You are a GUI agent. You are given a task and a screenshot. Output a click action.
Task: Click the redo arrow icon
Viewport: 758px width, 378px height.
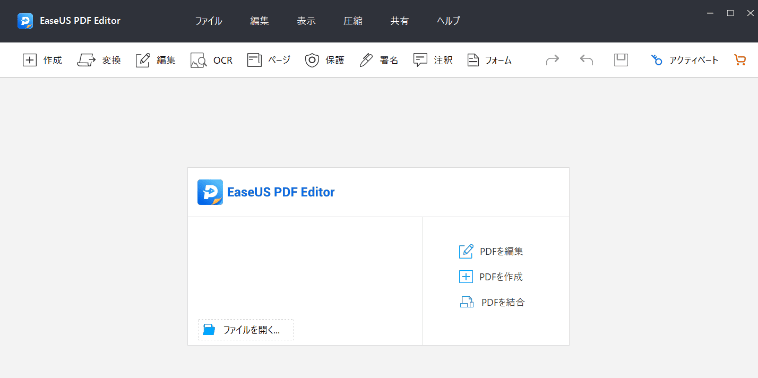552,60
